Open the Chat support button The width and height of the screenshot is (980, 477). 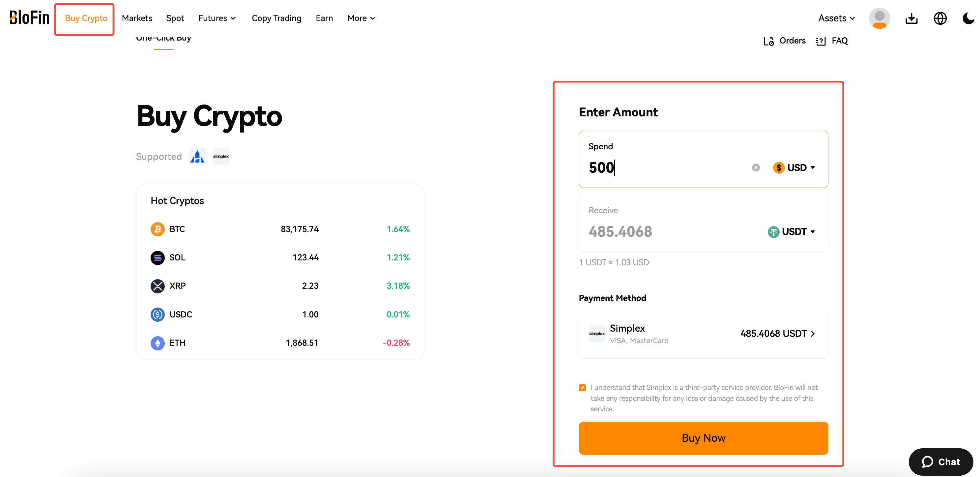(941, 462)
